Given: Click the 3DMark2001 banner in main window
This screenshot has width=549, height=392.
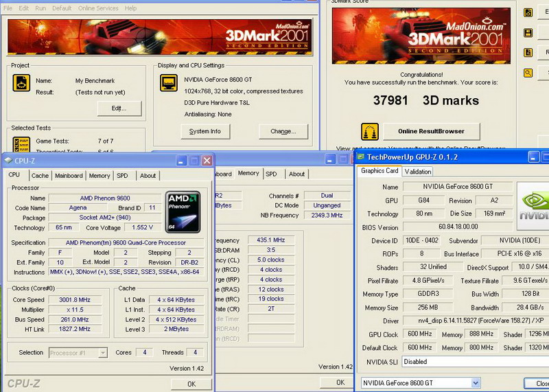Looking at the screenshot, I should pyautogui.click(x=160, y=37).
